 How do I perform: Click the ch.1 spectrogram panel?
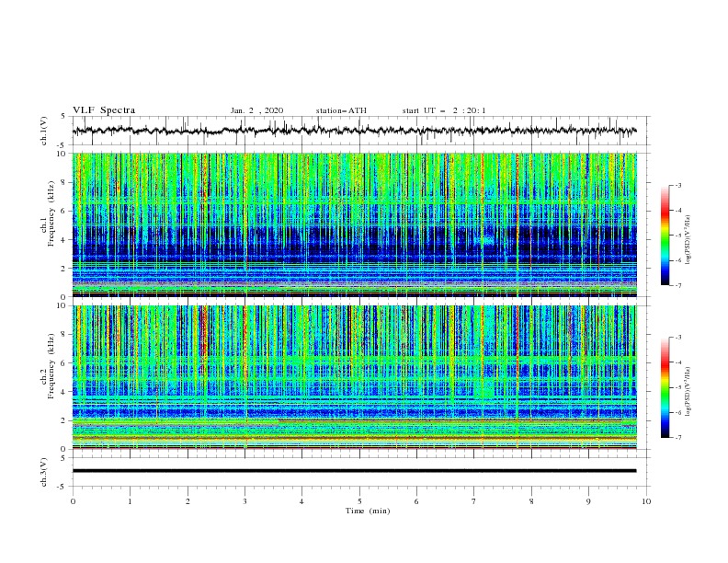pos(355,224)
